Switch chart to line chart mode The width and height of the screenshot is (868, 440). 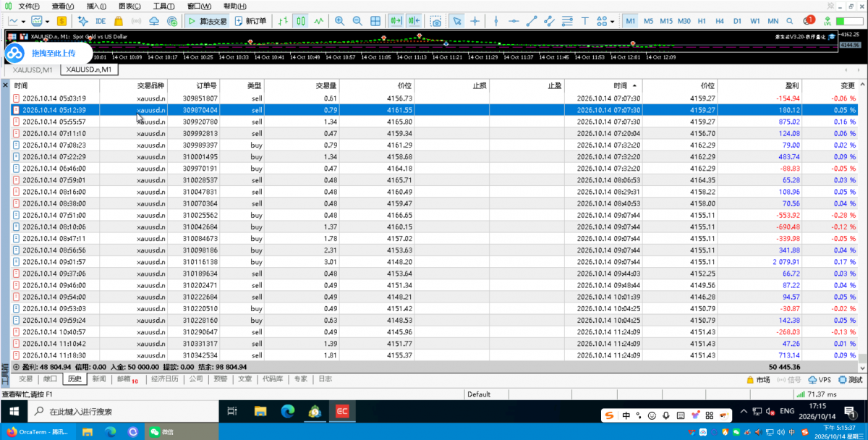coord(318,21)
